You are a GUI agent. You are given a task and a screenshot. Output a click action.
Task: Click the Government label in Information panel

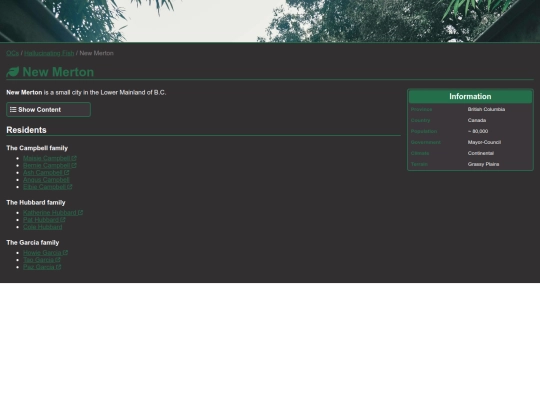426,142
